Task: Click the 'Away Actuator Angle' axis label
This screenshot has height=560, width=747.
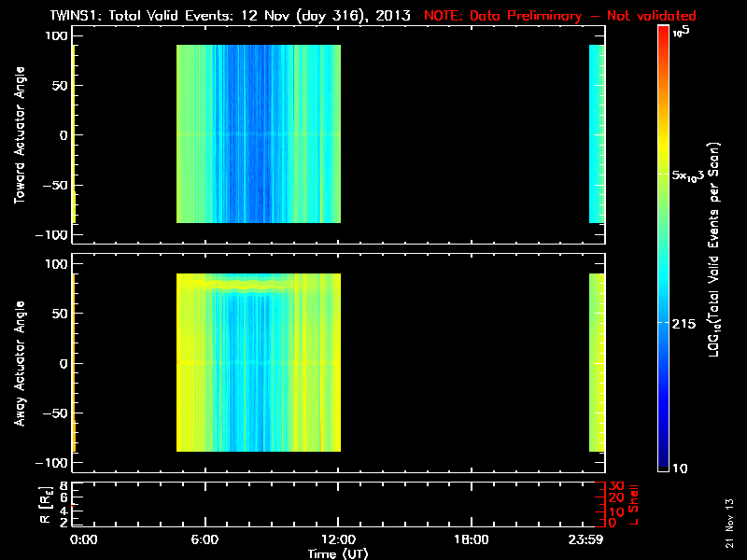Action: (x=20, y=363)
